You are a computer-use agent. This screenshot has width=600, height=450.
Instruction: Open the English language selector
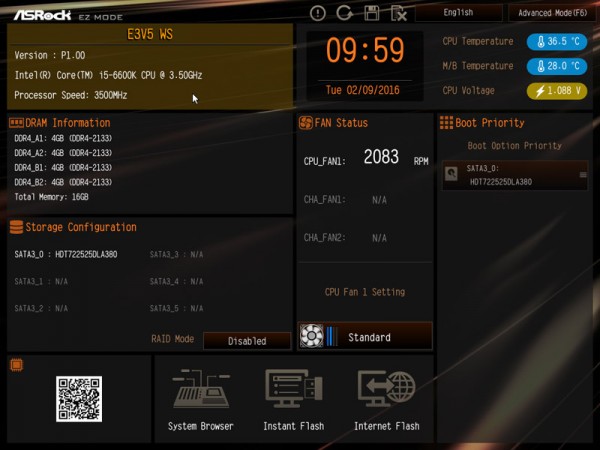(x=458, y=13)
